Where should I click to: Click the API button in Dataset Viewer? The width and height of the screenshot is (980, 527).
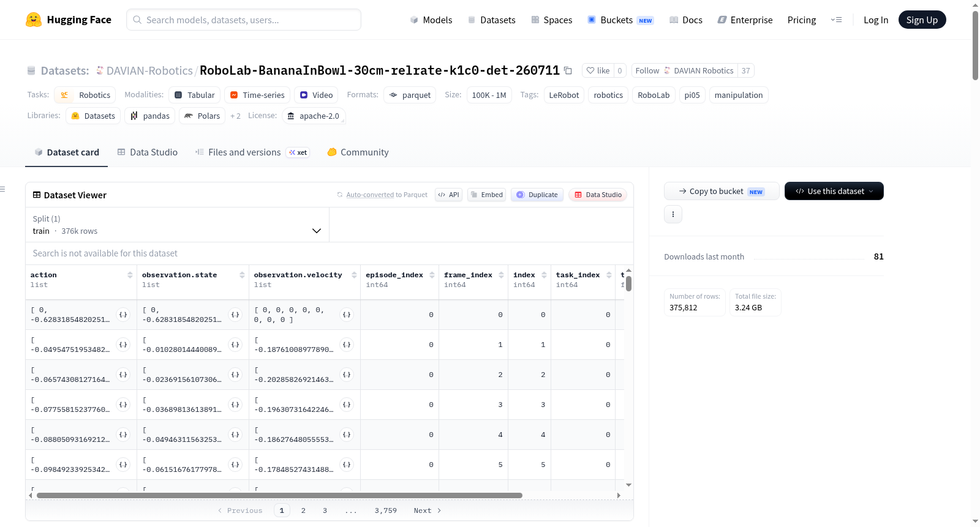(448, 195)
